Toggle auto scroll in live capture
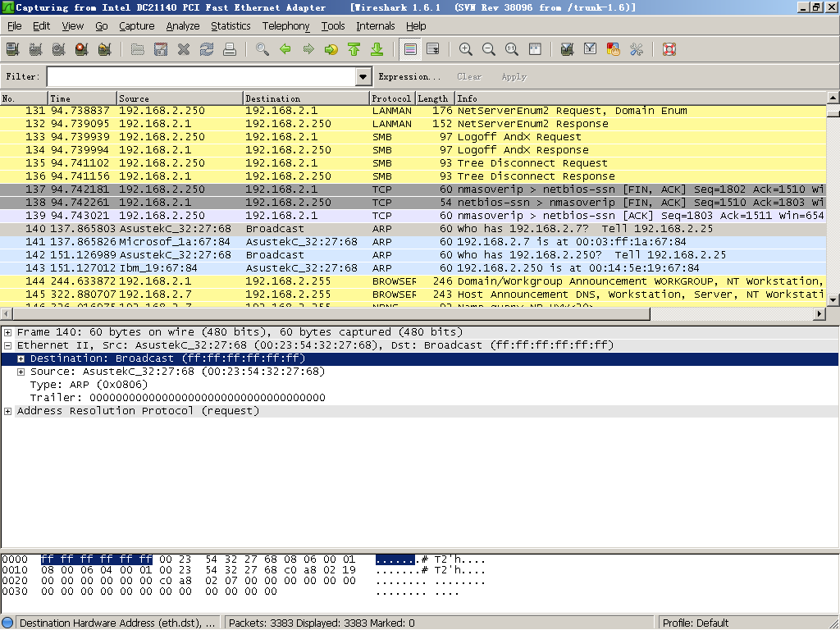840x630 pixels. pyautogui.click(x=433, y=50)
